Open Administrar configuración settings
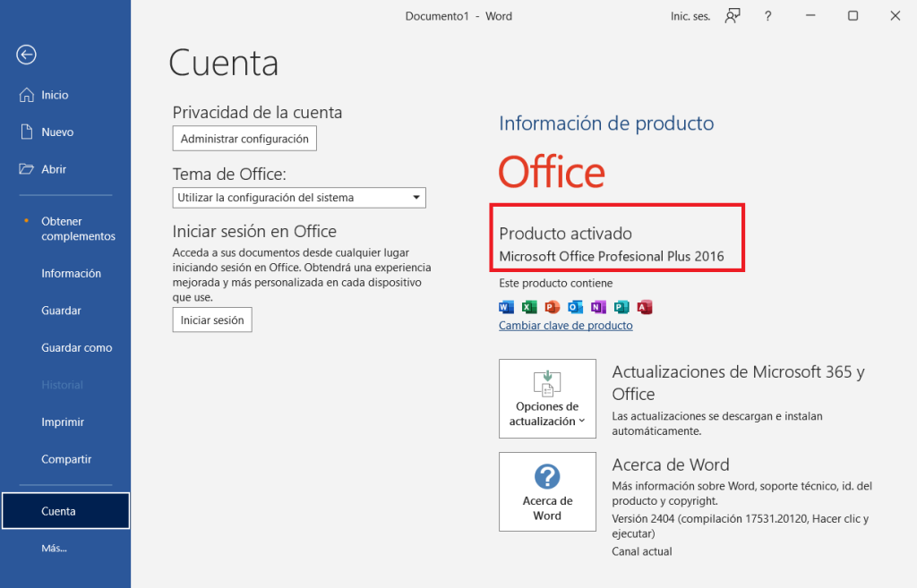Image resolution: width=917 pixels, height=588 pixels. [244, 138]
